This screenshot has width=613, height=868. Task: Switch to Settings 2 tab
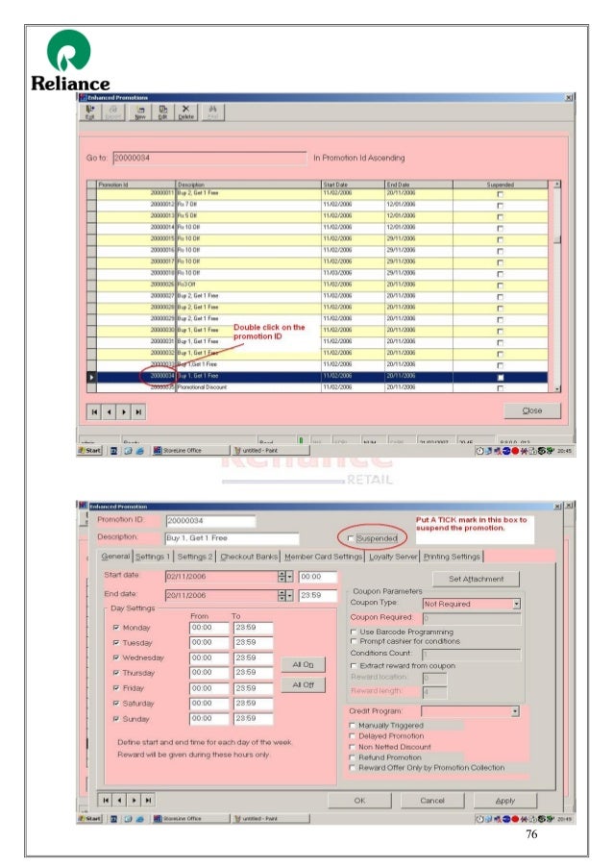[x=195, y=557]
